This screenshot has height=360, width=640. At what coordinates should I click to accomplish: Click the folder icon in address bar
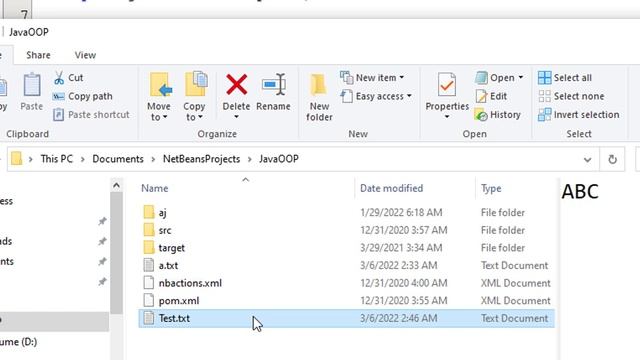tap(16, 159)
